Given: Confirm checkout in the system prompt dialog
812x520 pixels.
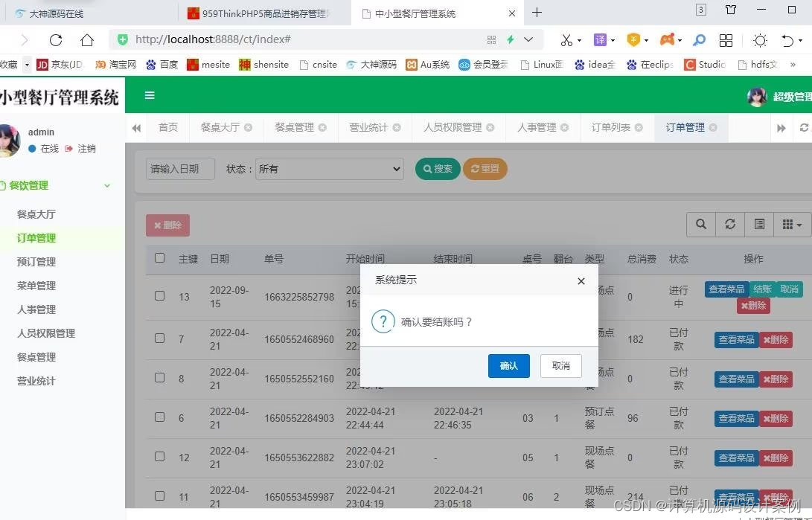Looking at the screenshot, I should pos(508,366).
